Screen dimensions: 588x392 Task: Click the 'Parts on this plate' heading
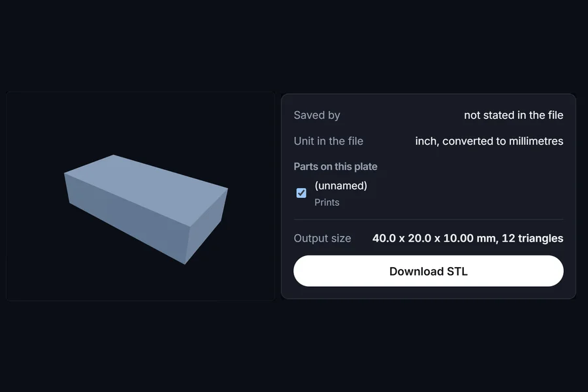click(335, 166)
